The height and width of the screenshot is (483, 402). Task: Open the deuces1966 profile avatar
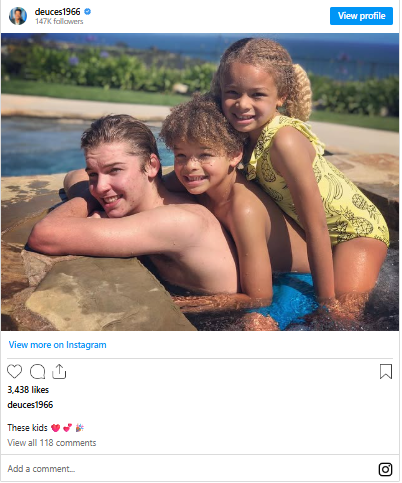pos(18,16)
